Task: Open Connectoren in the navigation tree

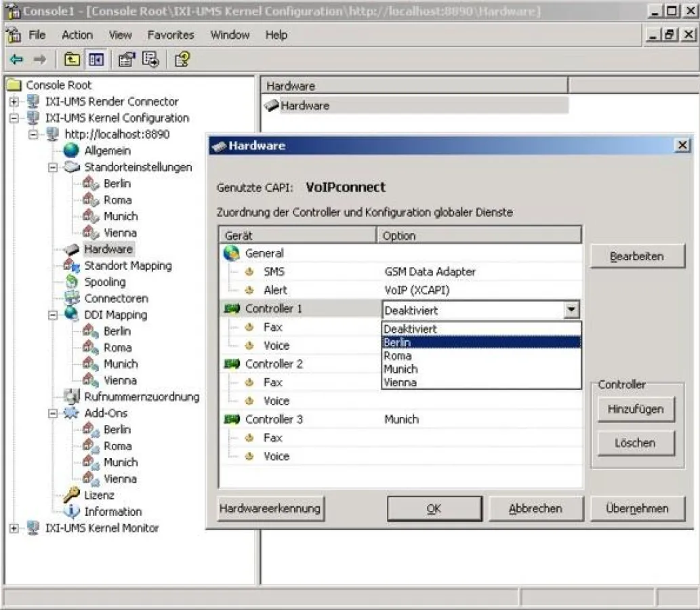Action: 115,298
